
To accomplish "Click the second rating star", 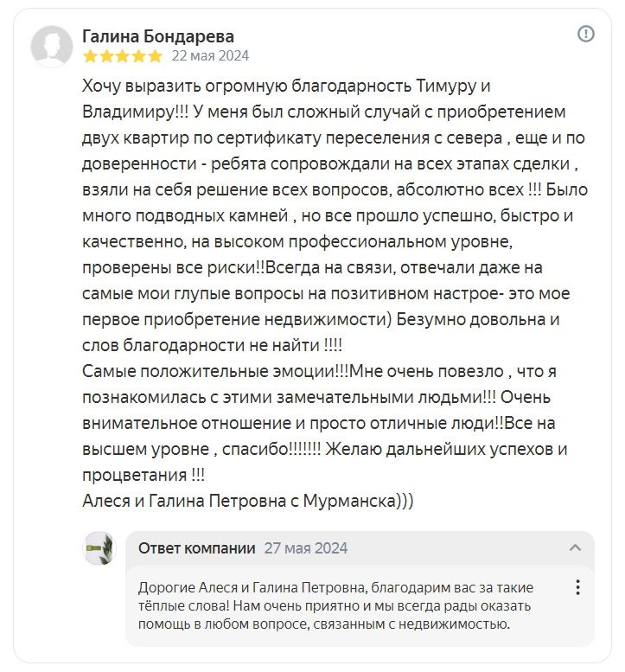I will point(106,56).
